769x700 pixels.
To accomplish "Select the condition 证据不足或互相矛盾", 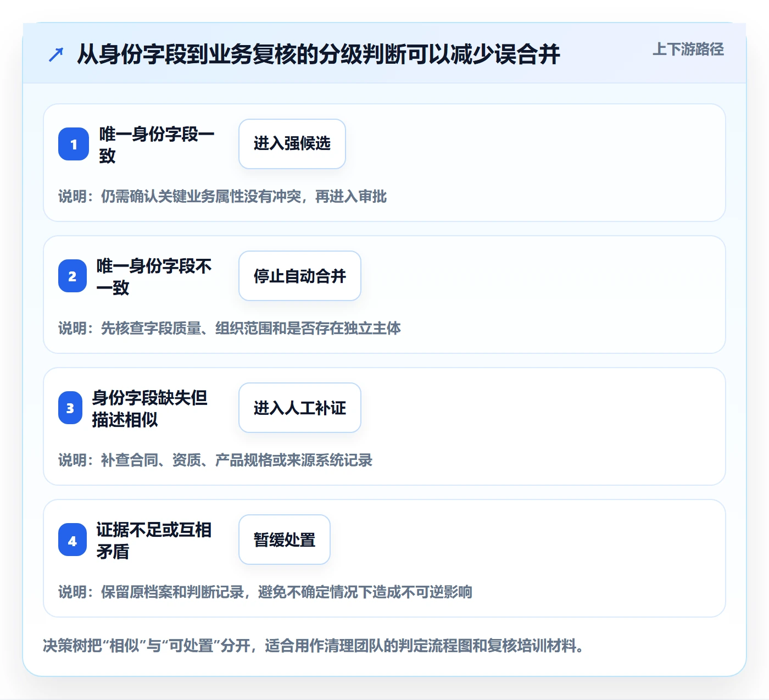I will (154, 540).
